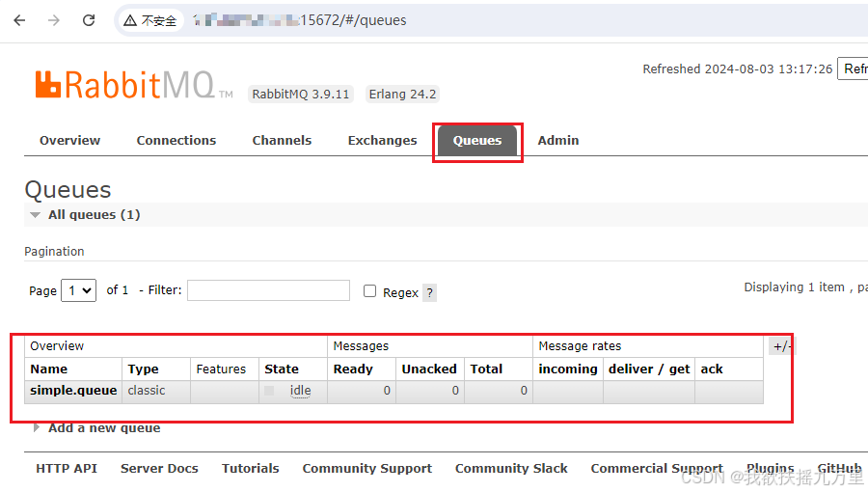Image resolution: width=868 pixels, height=492 pixels.
Task: Click the address bar URL
Action: 300,20
